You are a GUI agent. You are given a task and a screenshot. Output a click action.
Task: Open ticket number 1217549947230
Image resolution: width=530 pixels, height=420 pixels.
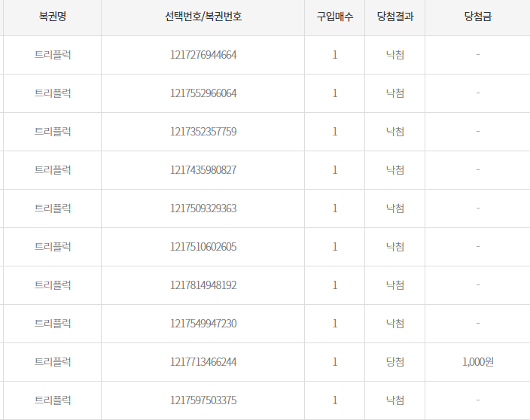tap(203, 324)
